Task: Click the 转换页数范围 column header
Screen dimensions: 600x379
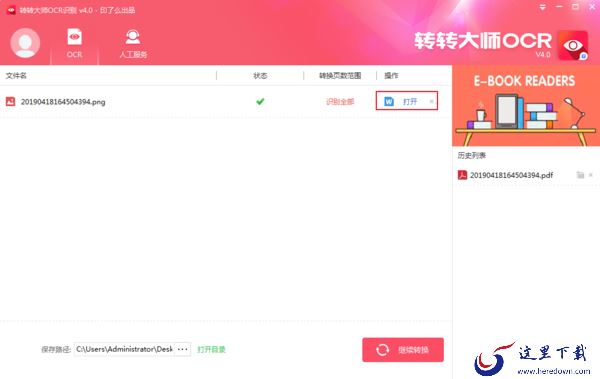Action: 340,76
